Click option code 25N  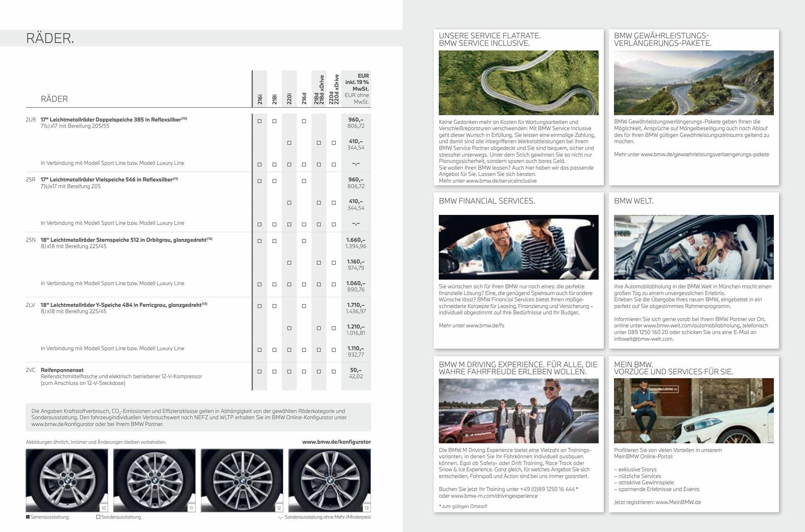click(31, 240)
